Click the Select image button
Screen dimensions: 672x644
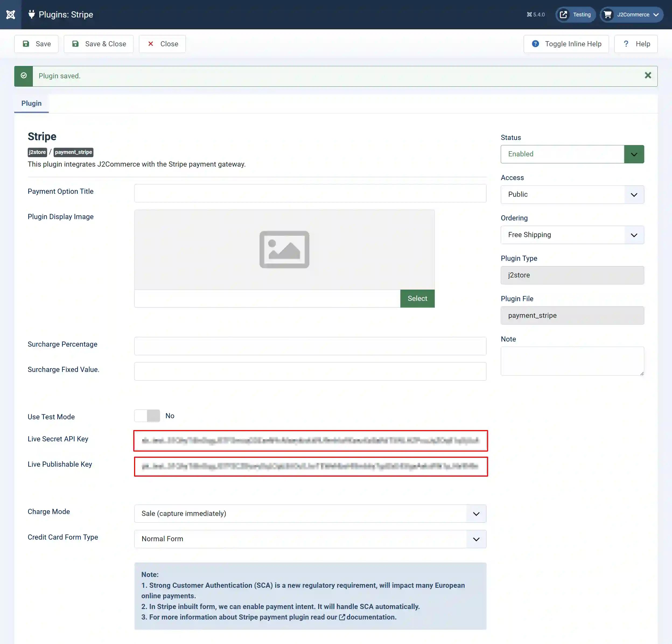coord(417,298)
